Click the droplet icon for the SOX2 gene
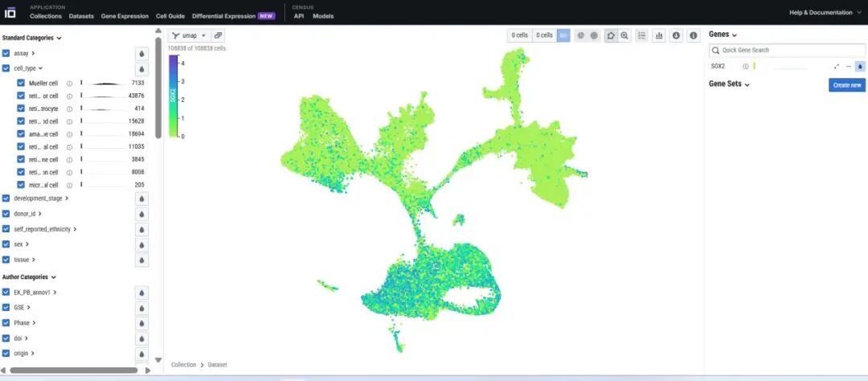The image size is (868, 381). coord(859,66)
